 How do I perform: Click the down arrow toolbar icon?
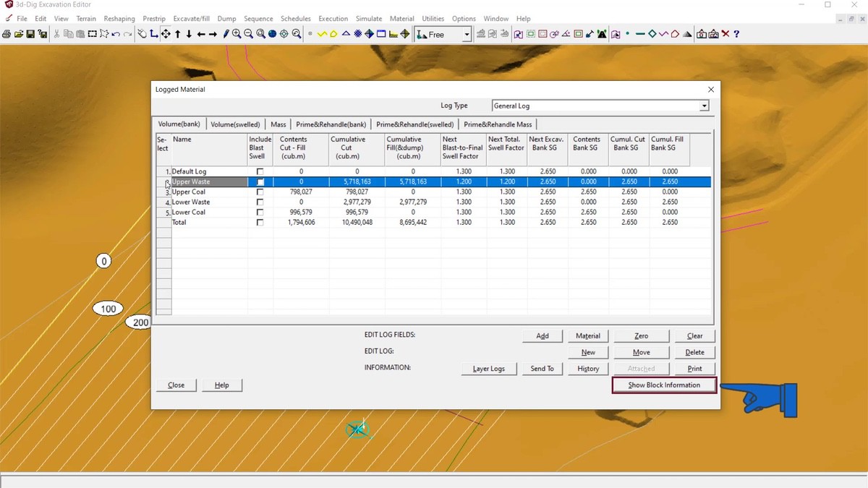[190, 34]
